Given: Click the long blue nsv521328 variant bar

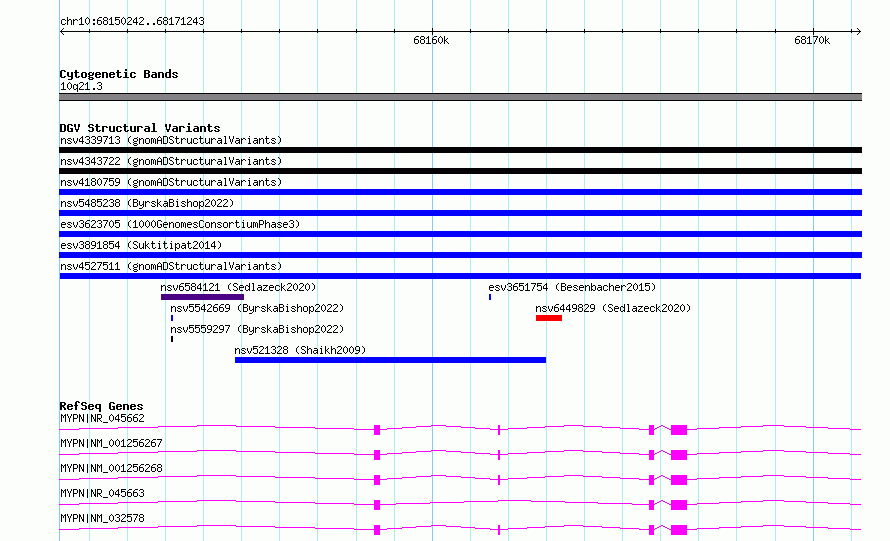Looking at the screenshot, I should pyautogui.click(x=391, y=360).
